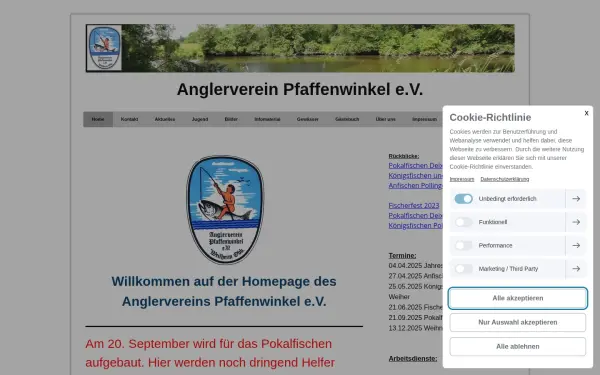Image resolution: width=600 pixels, height=375 pixels.
Task: Open the Gästebuch menu item
Action: tap(347, 119)
